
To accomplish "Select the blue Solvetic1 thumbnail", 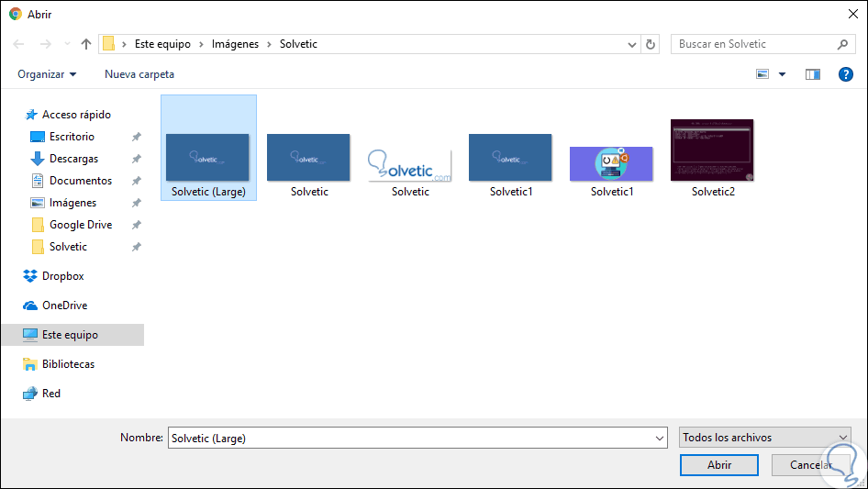I will [x=510, y=157].
